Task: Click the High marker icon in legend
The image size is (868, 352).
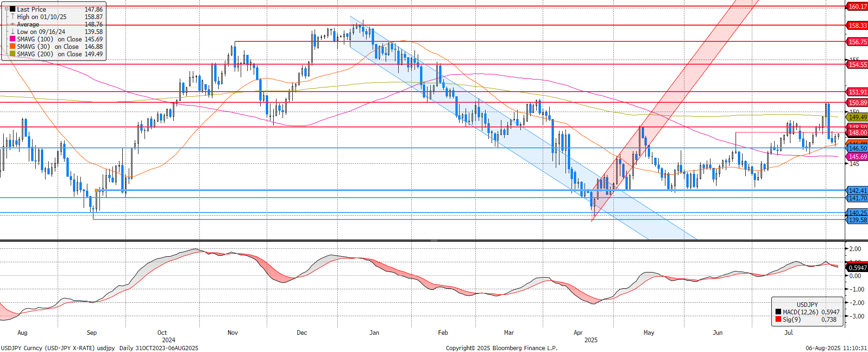Action: tap(13, 16)
